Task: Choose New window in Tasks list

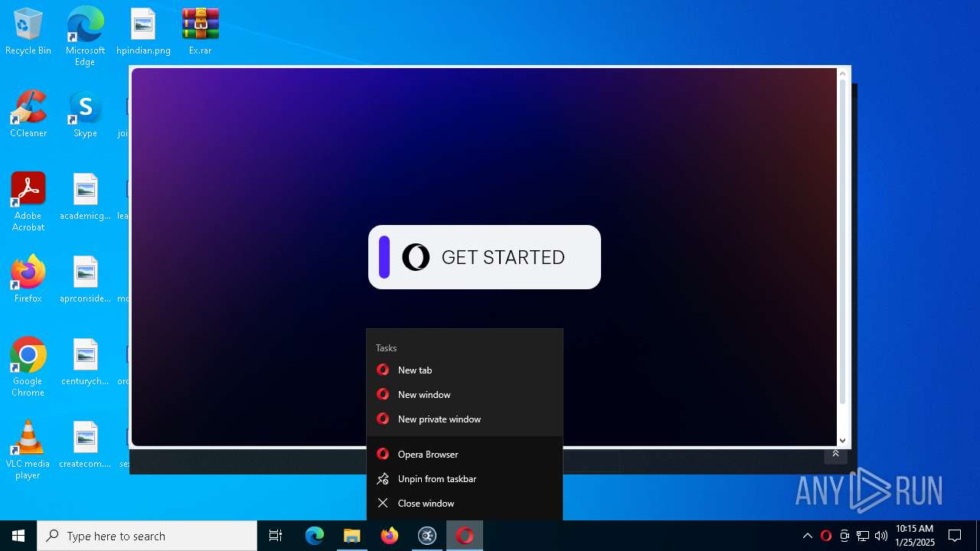Action: pos(465,395)
